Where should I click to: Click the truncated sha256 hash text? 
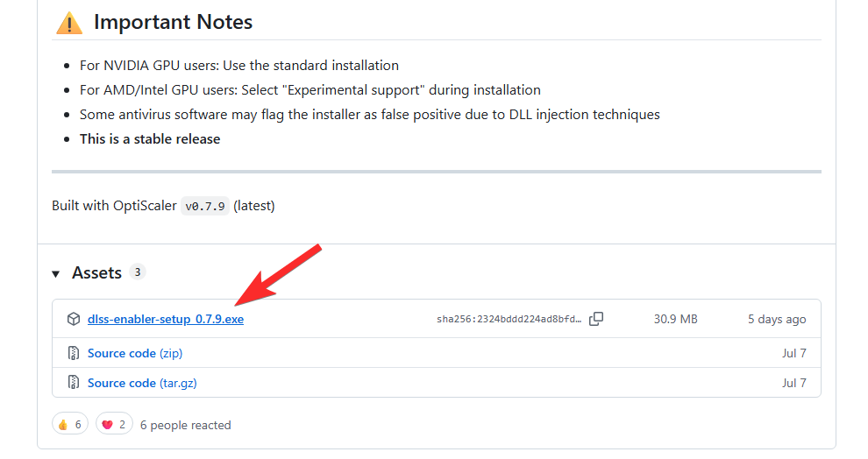pyautogui.click(x=509, y=320)
